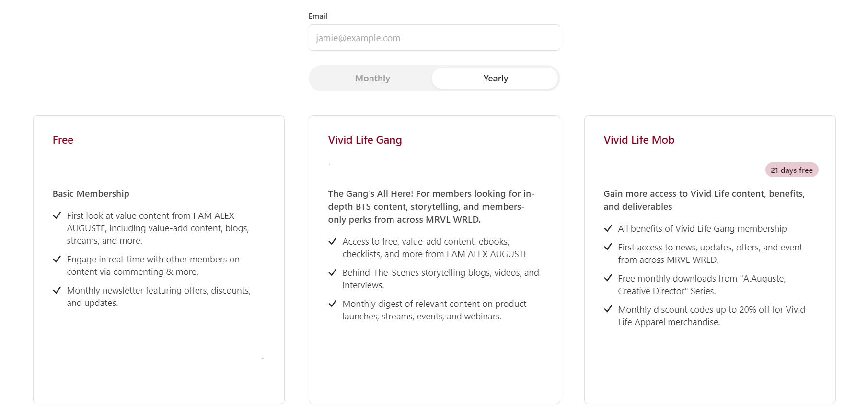Select the Yearly billing option

point(495,79)
